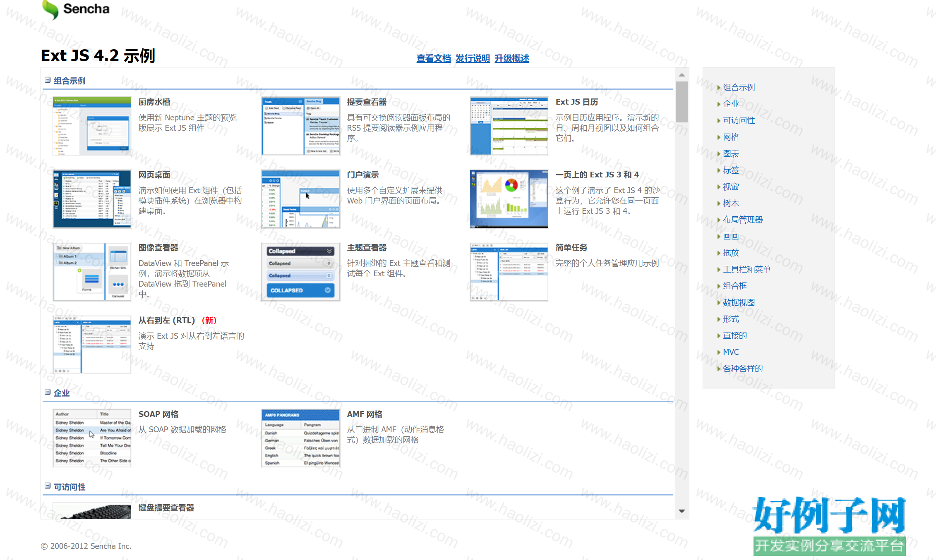
Task: Jump to 可访问性 in sidebar menu
Action: [739, 120]
